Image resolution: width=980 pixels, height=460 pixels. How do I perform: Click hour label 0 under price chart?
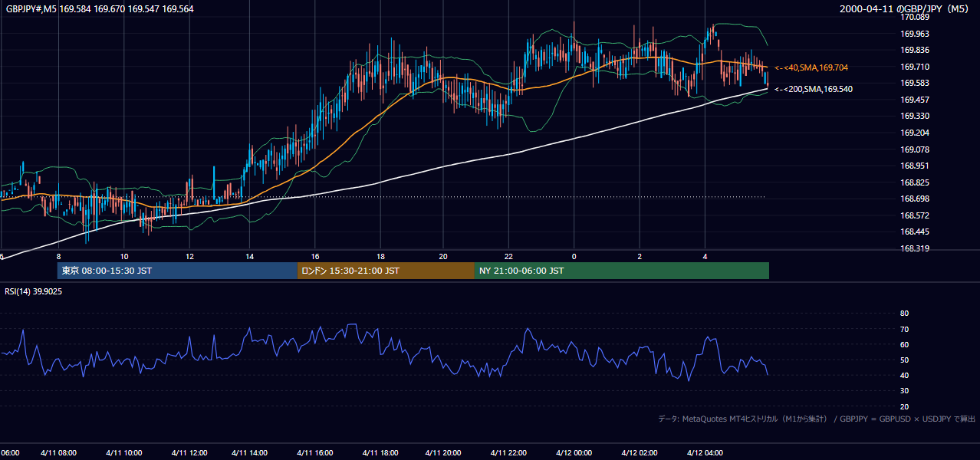[x=574, y=256]
